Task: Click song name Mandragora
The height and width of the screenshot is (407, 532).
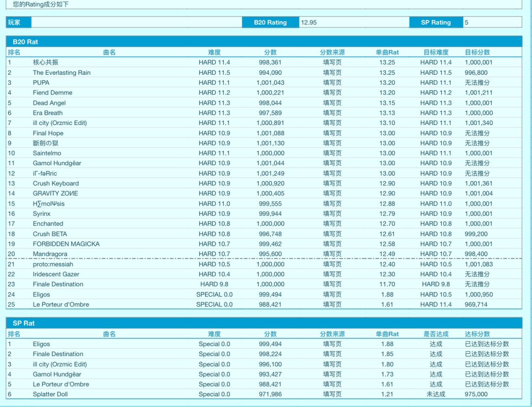Action: 50,254
